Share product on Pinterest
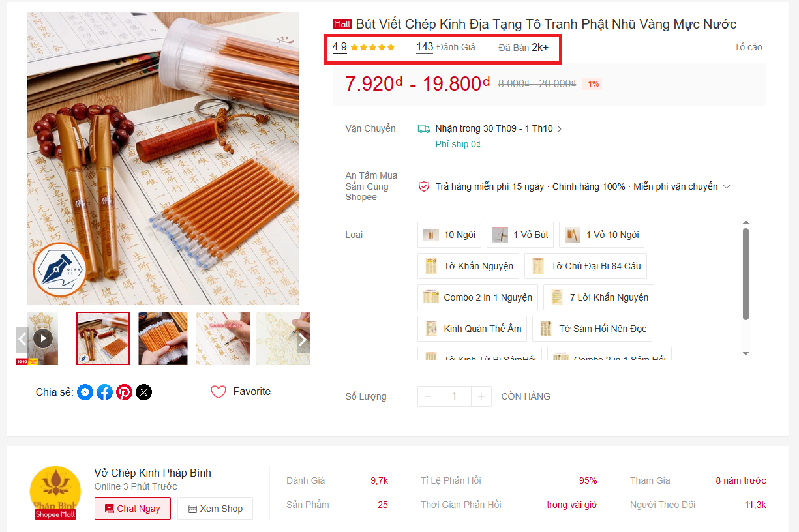The width and height of the screenshot is (799, 532). [124, 392]
